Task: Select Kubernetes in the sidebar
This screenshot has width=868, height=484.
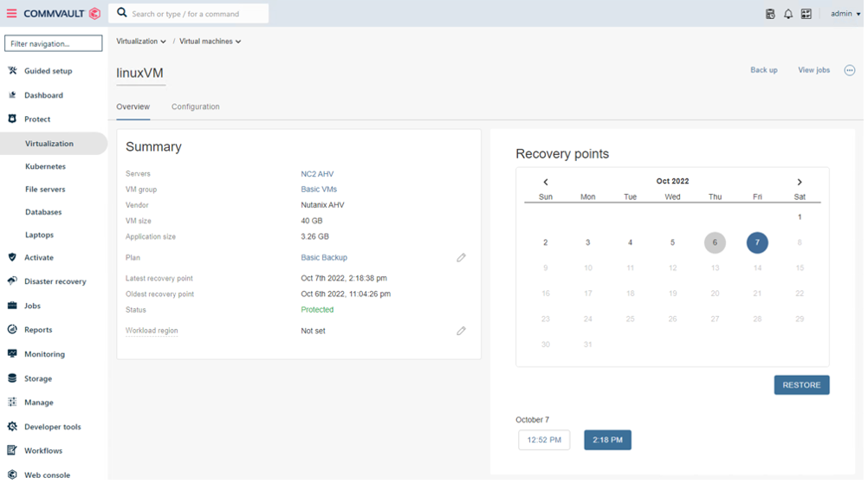Action: (45, 166)
